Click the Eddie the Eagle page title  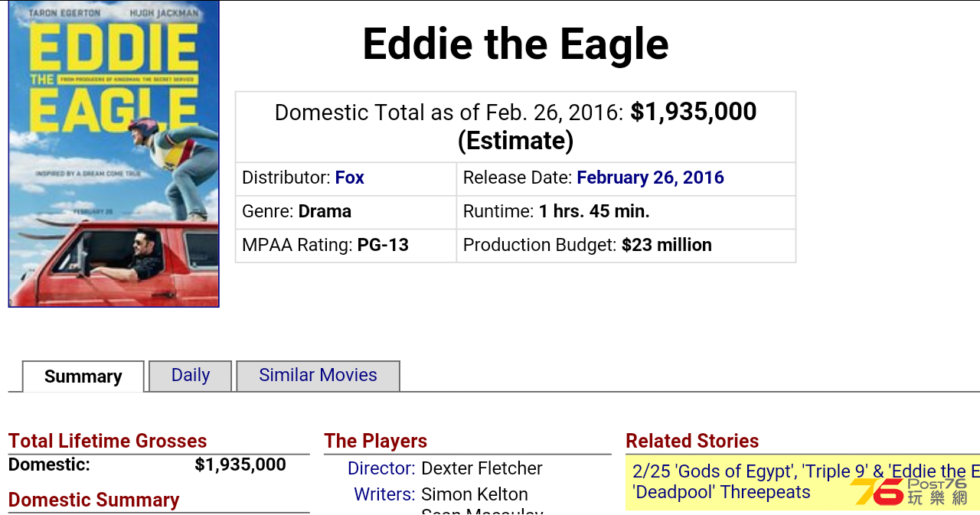[515, 44]
